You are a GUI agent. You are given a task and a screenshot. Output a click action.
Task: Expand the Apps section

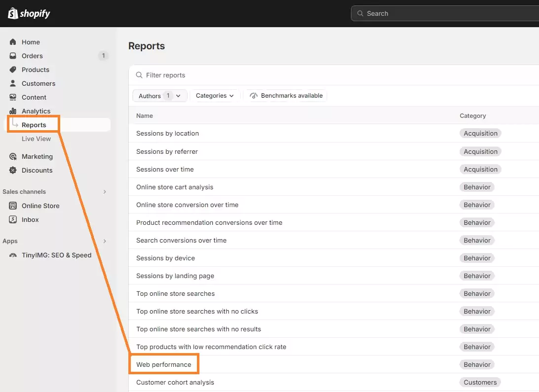tap(104, 241)
